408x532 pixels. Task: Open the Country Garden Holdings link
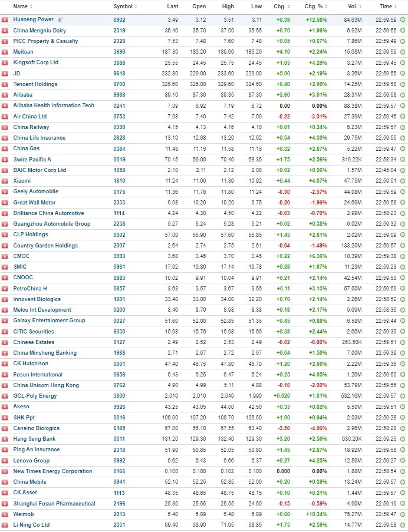click(45, 245)
